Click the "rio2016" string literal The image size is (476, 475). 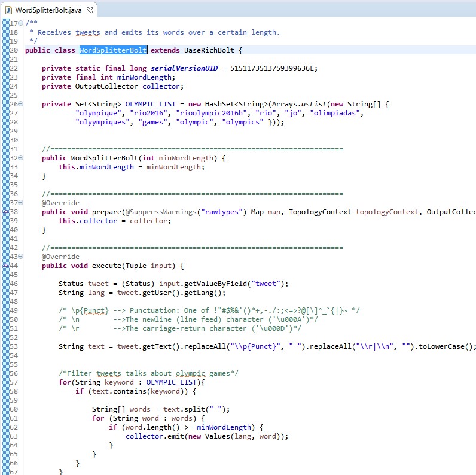148,113
